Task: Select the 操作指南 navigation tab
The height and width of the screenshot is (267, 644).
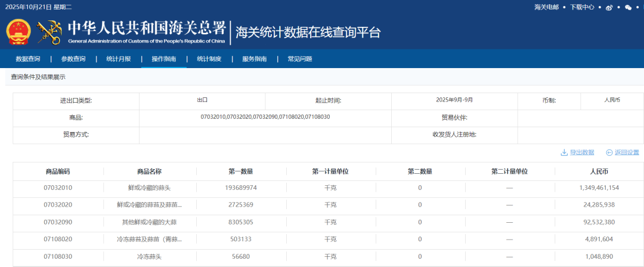Action: click(164, 59)
